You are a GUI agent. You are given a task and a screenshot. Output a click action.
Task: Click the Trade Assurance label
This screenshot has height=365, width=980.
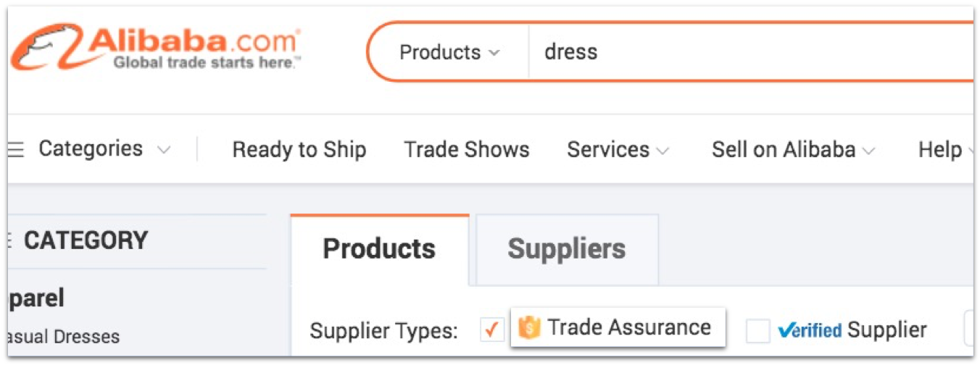[x=629, y=327]
